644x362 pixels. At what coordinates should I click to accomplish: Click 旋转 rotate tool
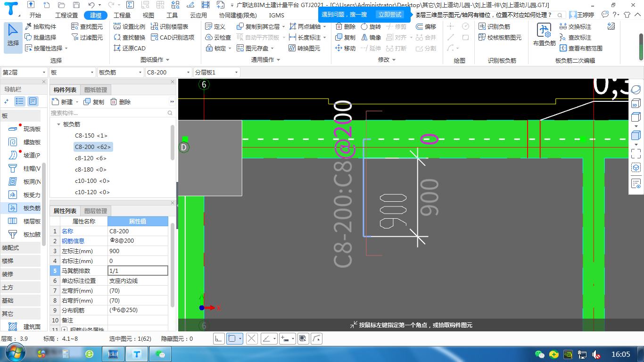click(x=371, y=26)
